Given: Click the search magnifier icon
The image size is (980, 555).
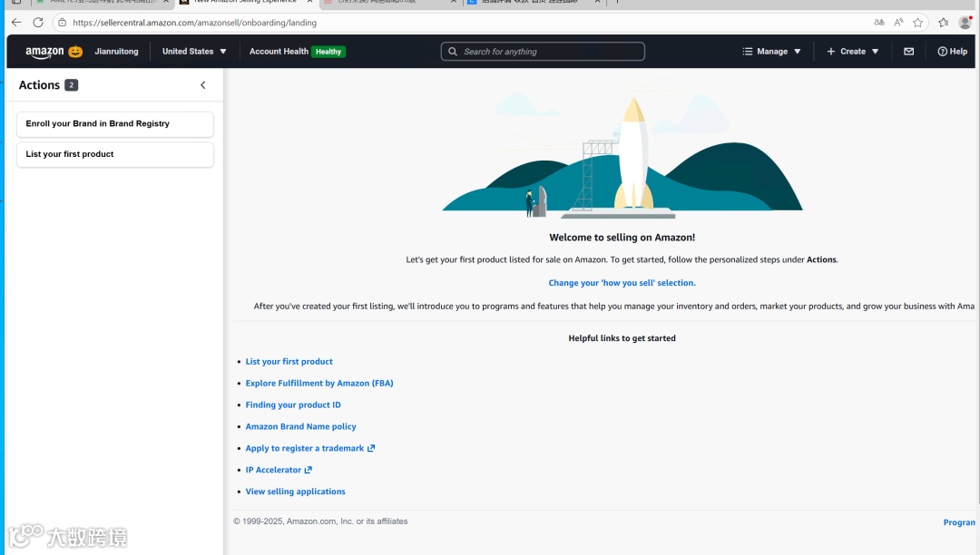Looking at the screenshot, I should (x=453, y=51).
